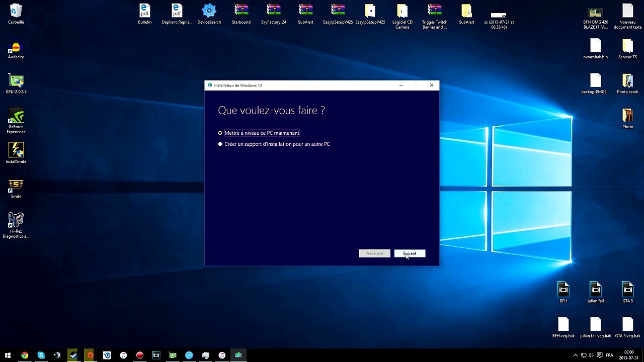Viewport: 644px width, 362px height.
Task: Select the Nouveau document texte file
Action: 628,16
